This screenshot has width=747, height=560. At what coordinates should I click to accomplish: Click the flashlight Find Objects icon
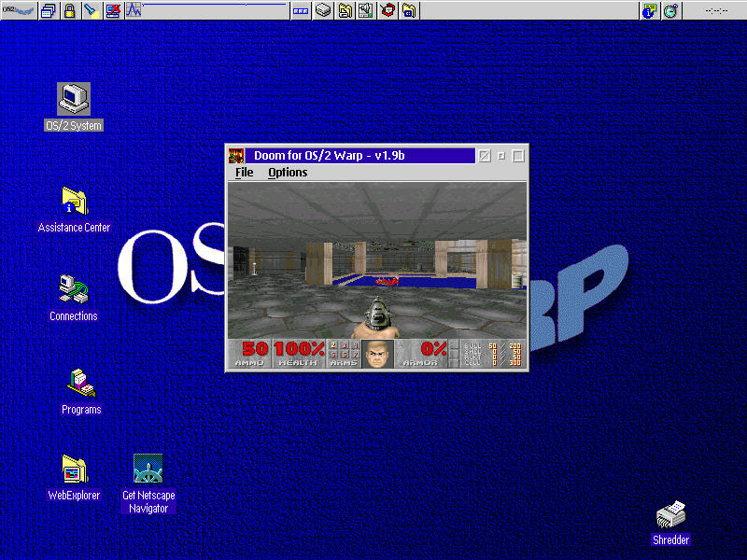click(91, 10)
